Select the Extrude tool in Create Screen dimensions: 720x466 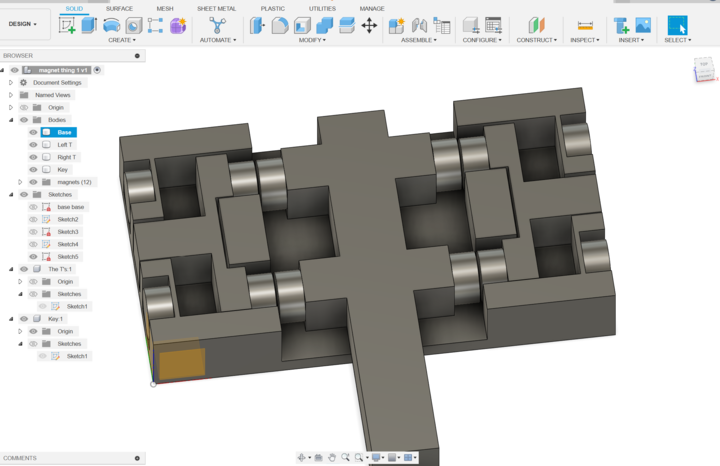click(89, 25)
